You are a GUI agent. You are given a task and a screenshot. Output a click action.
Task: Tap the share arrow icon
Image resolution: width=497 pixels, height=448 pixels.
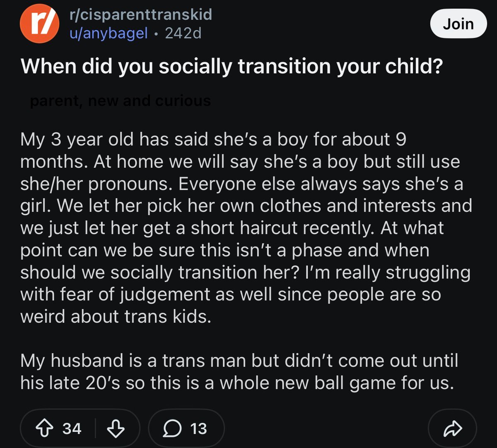(452, 429)
